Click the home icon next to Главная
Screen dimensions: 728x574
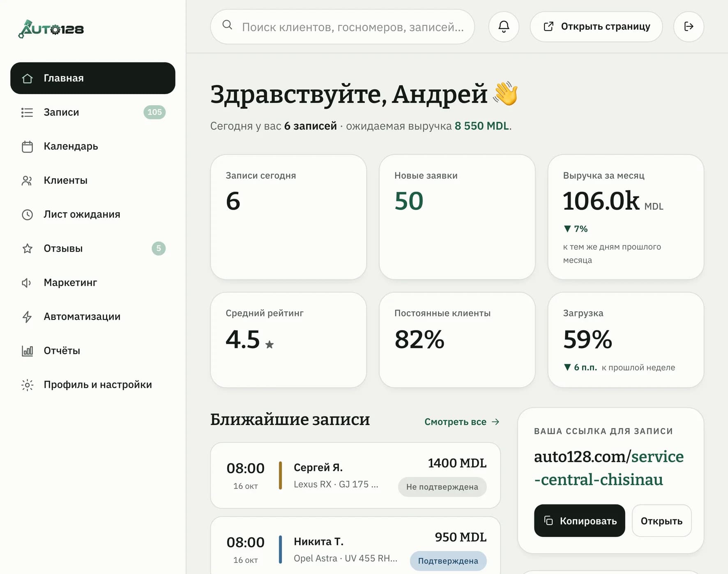(27, 78)
